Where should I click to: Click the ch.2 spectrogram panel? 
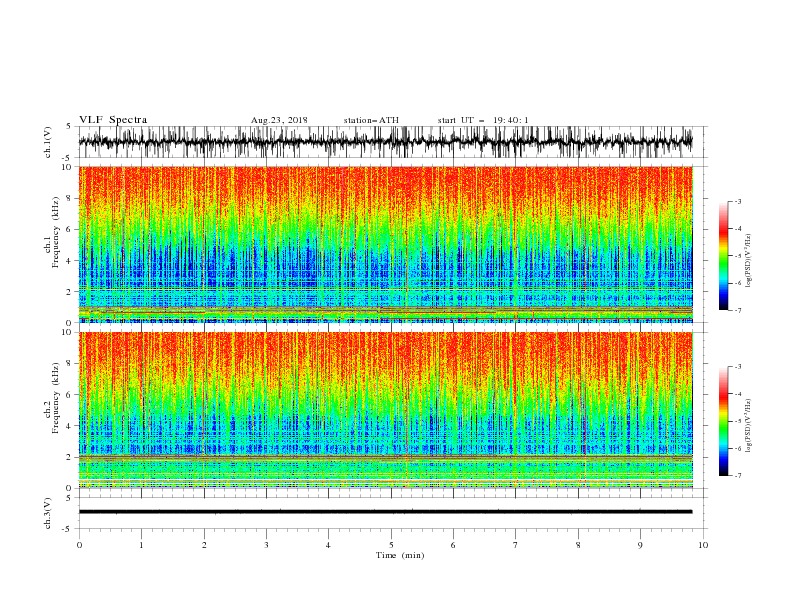tap(386, 410)
